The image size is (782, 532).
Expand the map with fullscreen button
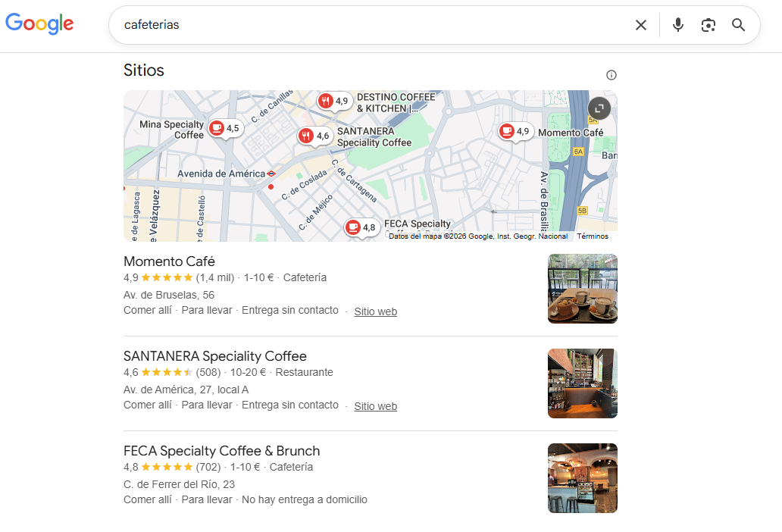[x=599, y=108]
